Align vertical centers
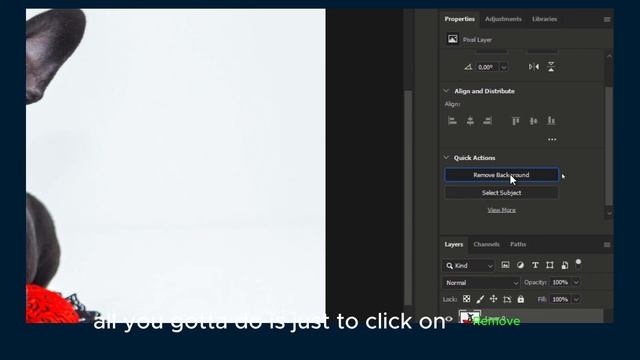 pyautogui.click(x=533, y=121)
